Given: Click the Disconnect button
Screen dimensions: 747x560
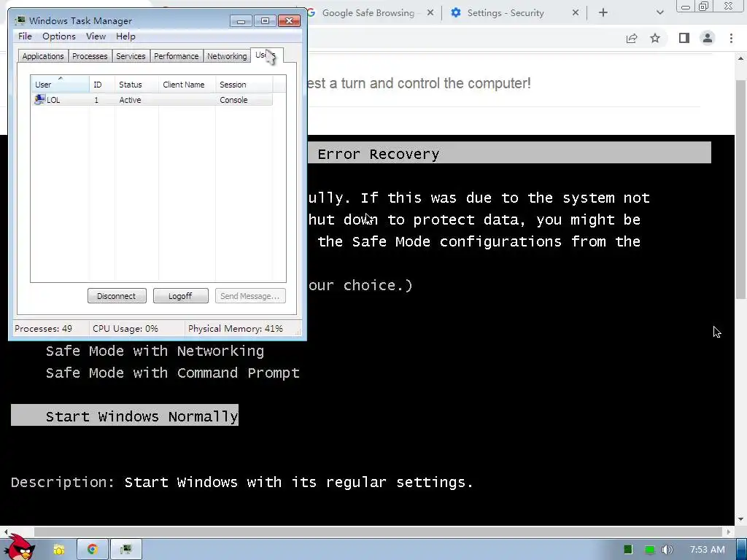Looking at the screenshot, I should 117,296.
